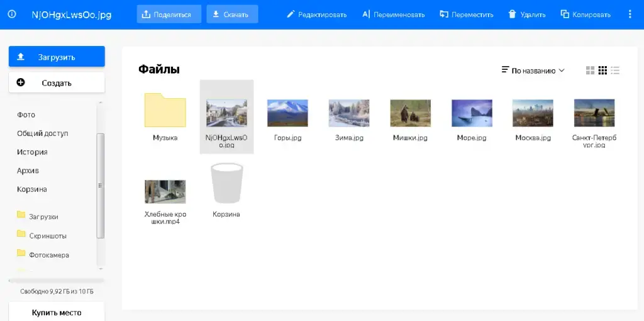Open the Скриншоты folder in sidebar
This screenshot has height=321, width=644.
[x=42, y=235]
